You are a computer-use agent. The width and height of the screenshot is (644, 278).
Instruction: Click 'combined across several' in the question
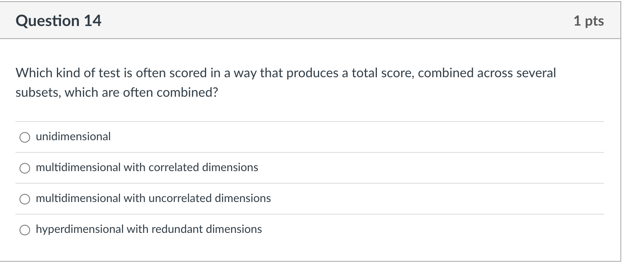pos(487,73)
